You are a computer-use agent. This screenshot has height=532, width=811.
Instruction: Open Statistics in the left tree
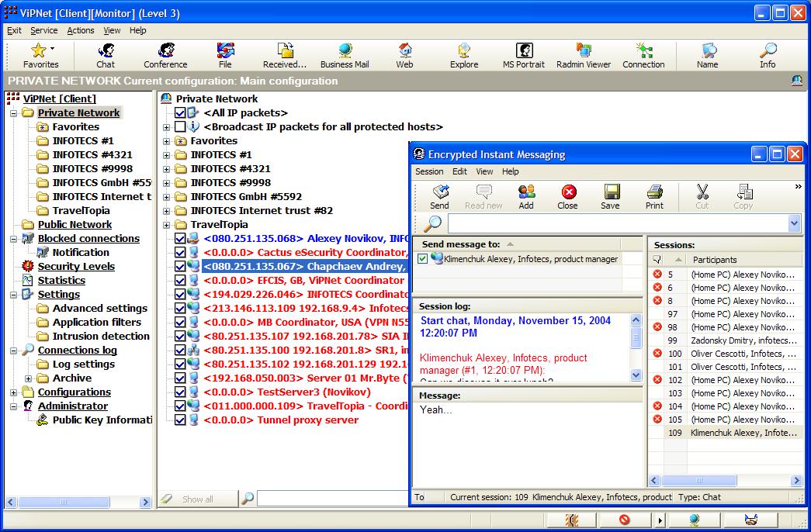tap(61, 280)
